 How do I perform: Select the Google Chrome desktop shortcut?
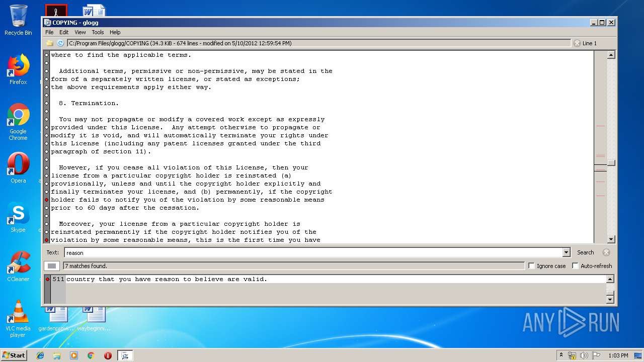(18, 122)
